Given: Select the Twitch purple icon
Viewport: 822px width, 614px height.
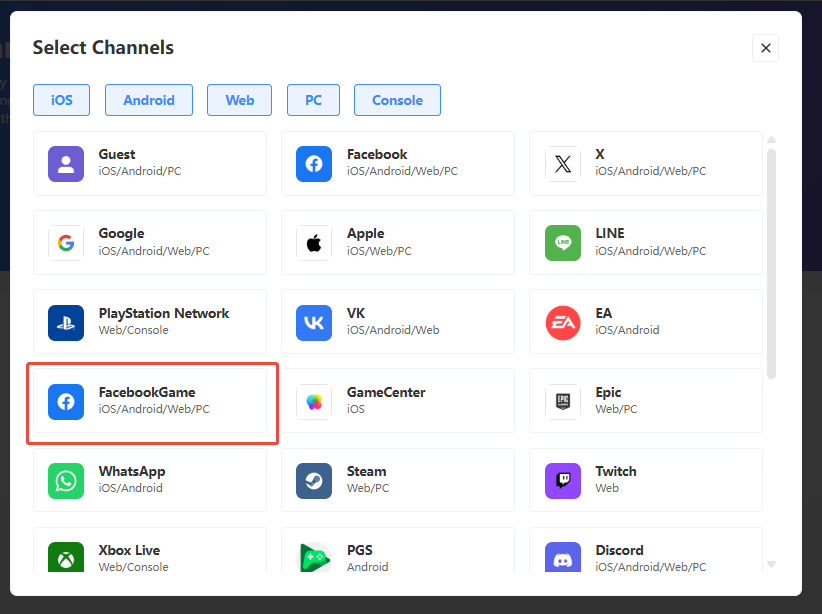Looking at the screenshot, I should (x=562, y=480).
